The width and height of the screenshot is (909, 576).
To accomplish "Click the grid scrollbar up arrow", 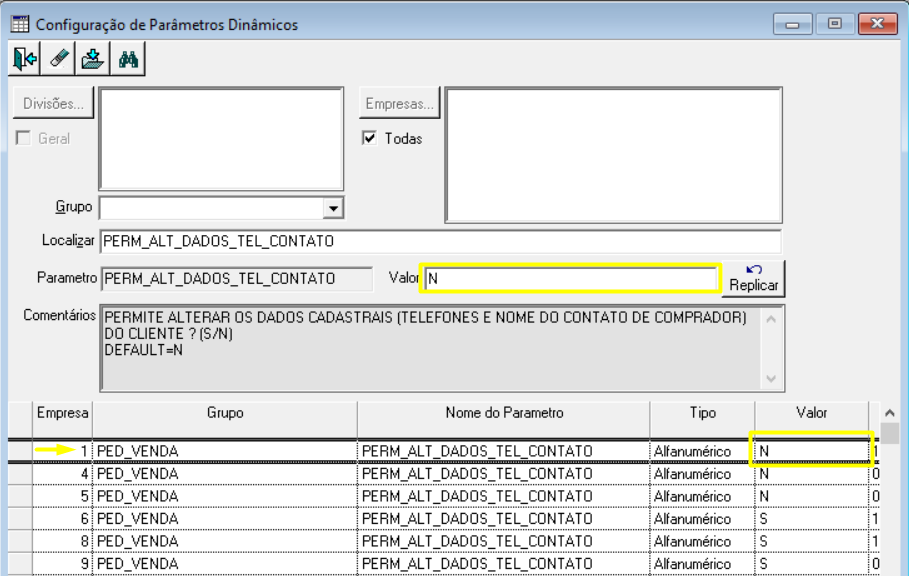I will tap(890, 413).
